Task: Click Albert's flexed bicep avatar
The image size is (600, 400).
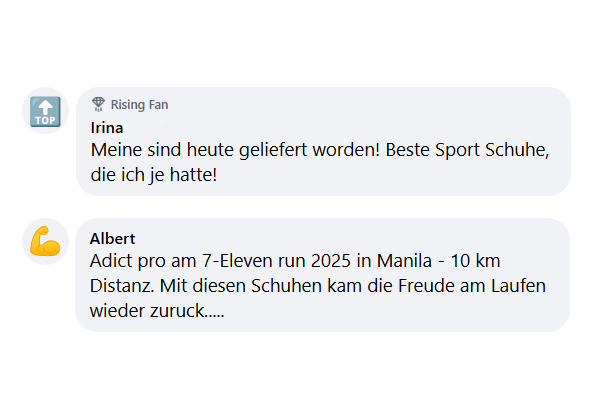Action: [45, 241]
